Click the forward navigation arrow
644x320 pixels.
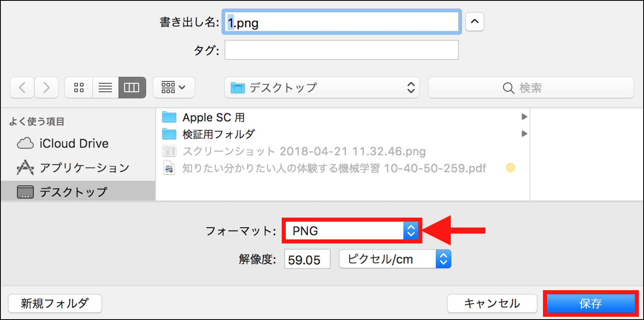click(47, 87)
